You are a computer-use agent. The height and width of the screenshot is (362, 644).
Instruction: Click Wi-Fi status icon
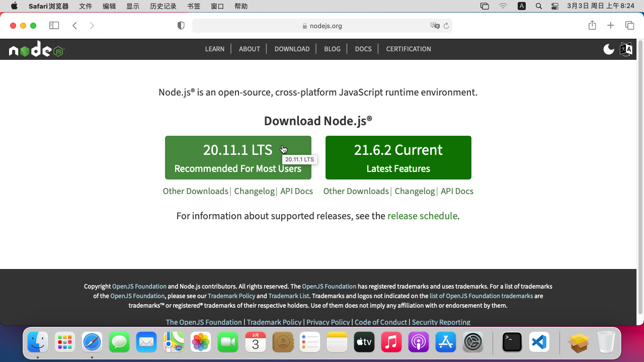tap(503, 6)
